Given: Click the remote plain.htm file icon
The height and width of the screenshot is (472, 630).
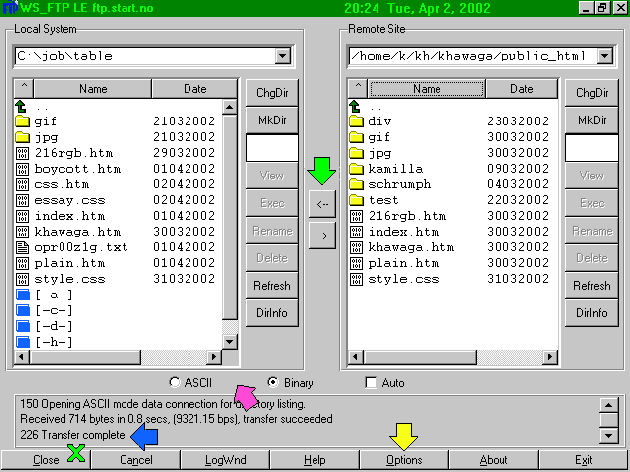Looking at the screenshot, I should pyautogui.click(x=356, y=263).
